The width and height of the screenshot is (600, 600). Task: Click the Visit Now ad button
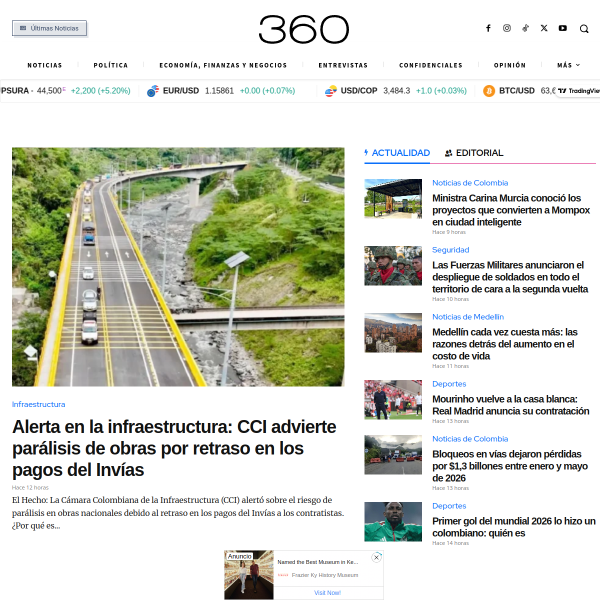pyautogui.click(x=328, y=593)
